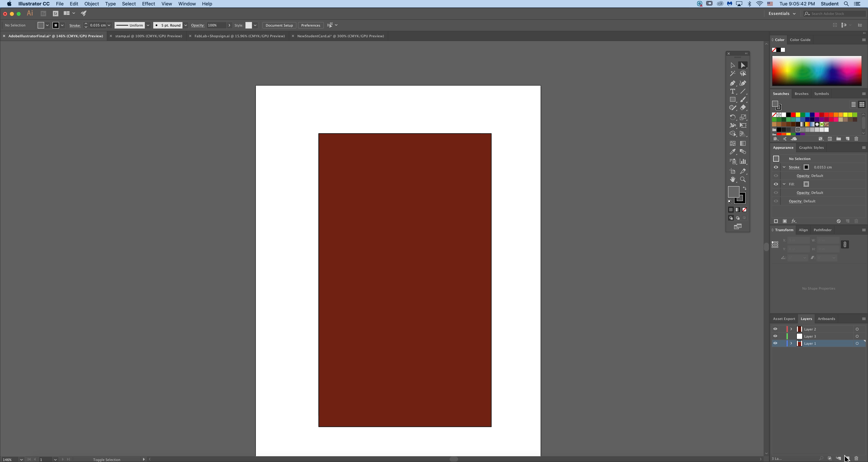Image resolution: width=868 pixels, height=462 pixels.
Task: Choose the Perspective Grid tool
Action: (x=743, y=134)
